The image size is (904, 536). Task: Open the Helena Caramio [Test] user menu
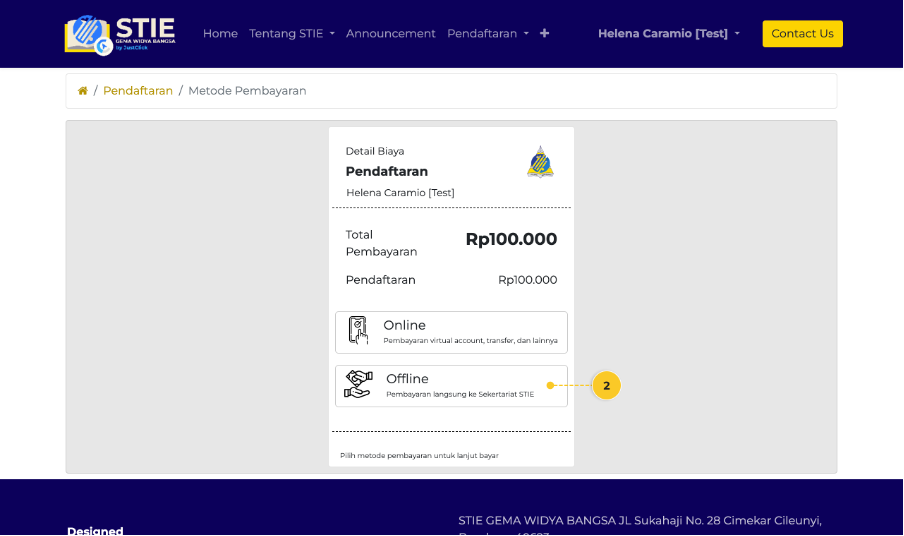pyautogui.click(x=668, y=33)
